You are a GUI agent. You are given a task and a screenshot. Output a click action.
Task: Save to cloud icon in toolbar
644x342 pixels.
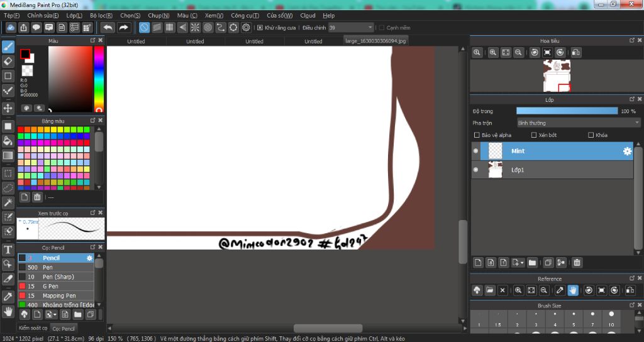(x=11, y=28)
